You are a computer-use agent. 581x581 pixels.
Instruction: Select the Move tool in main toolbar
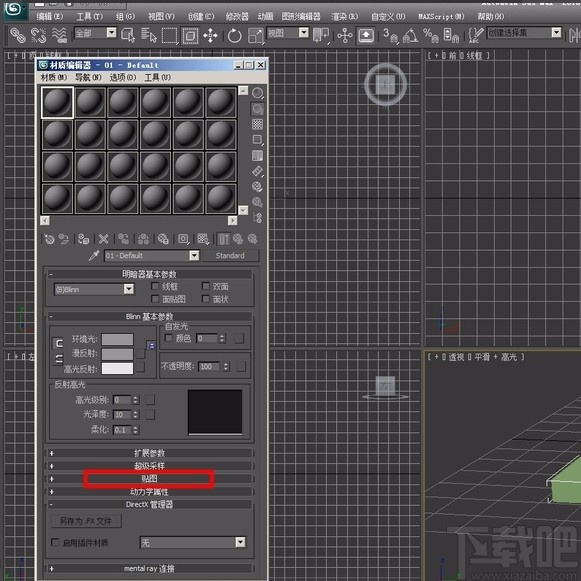click(210, 36)
